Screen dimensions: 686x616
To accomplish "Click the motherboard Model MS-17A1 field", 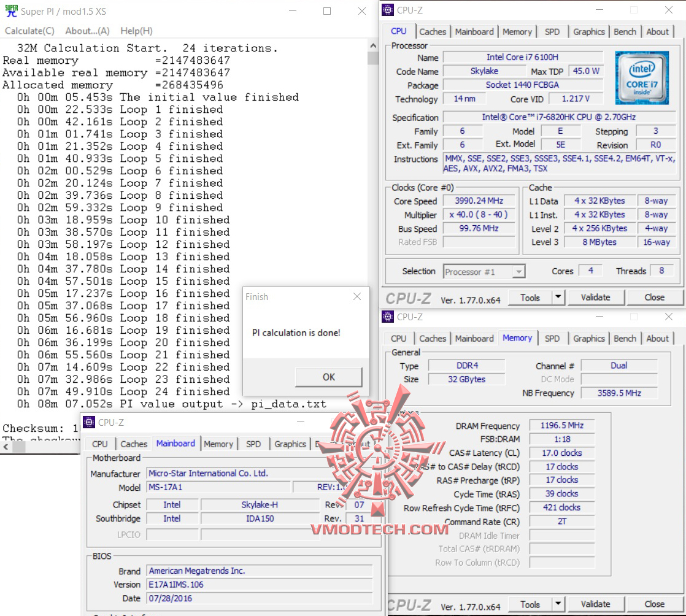I will pyautogui.click(x=218, y=487).
